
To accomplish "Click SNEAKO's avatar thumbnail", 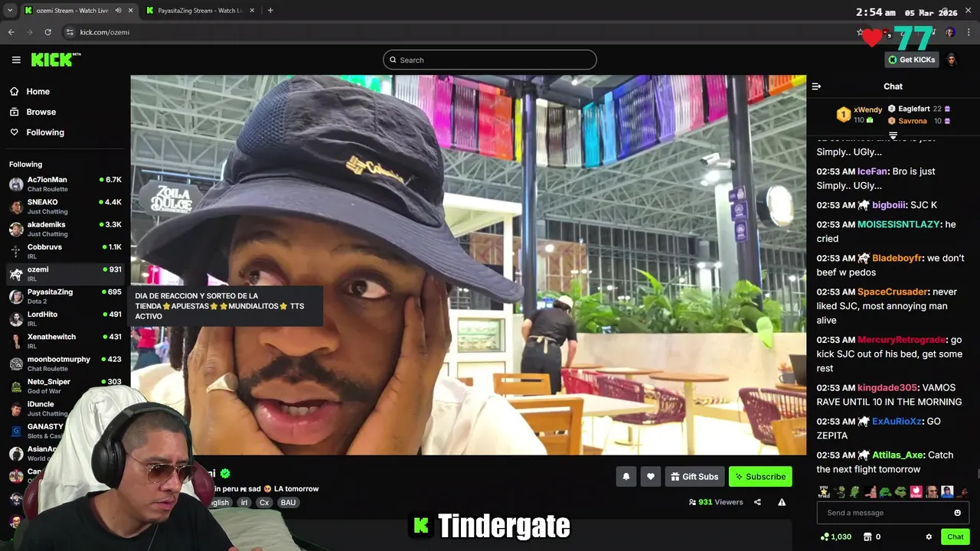I will [x=16, y=207].
